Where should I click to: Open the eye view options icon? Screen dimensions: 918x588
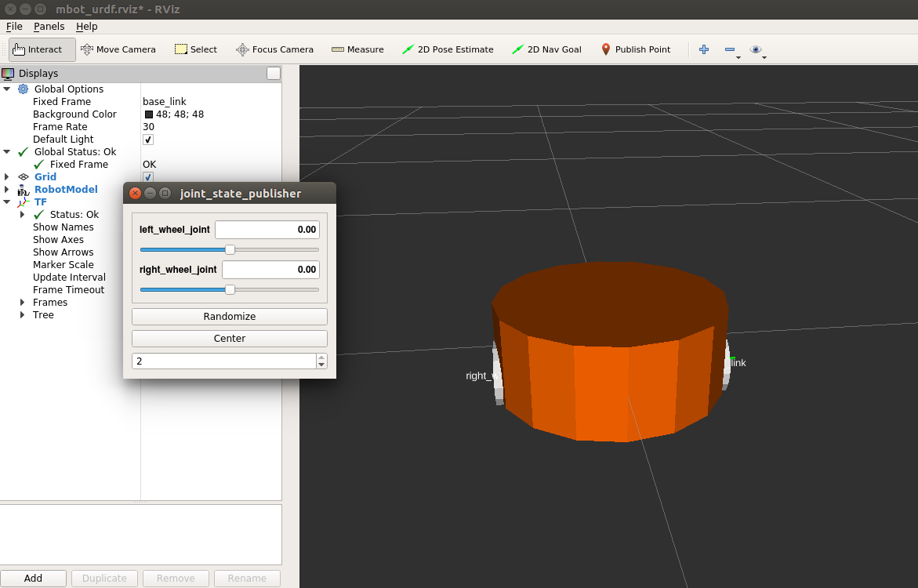(x=756, y=49)
